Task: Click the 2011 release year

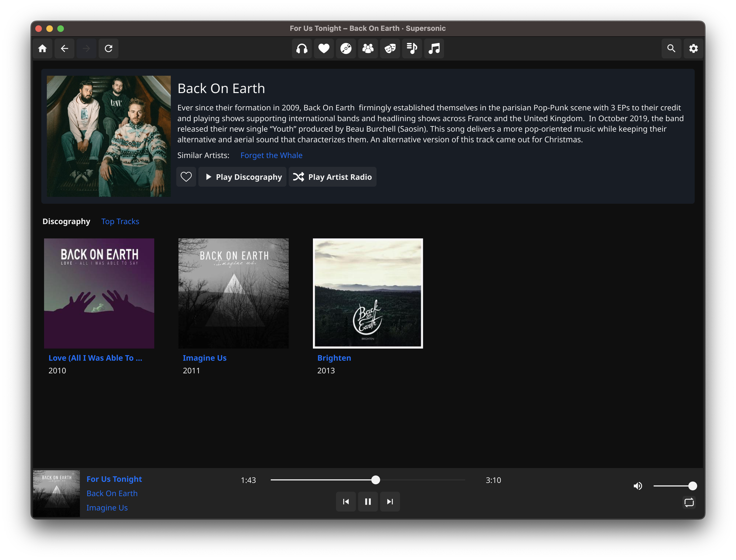Action: point(191,371)
